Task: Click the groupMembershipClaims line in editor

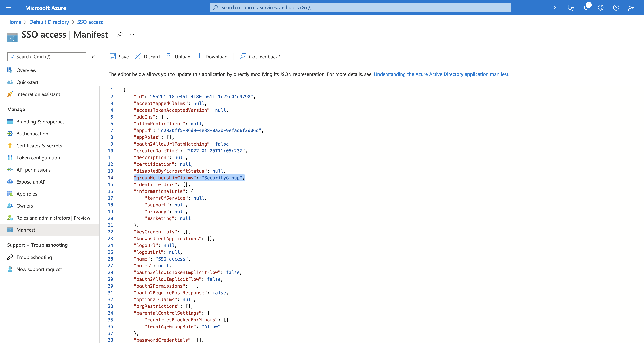Action: (x=189, y=178)
